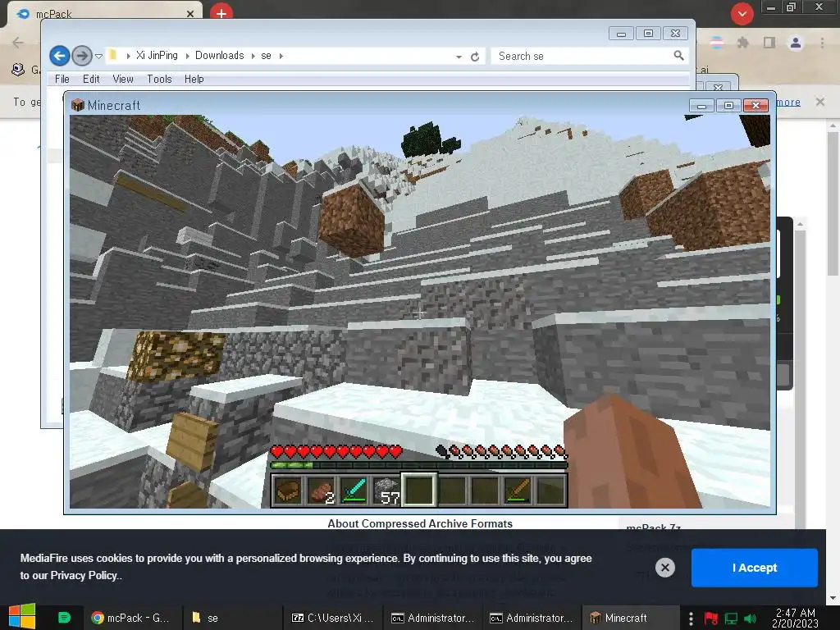Open the Tools menu in Explorer

(x=159, y=79)
